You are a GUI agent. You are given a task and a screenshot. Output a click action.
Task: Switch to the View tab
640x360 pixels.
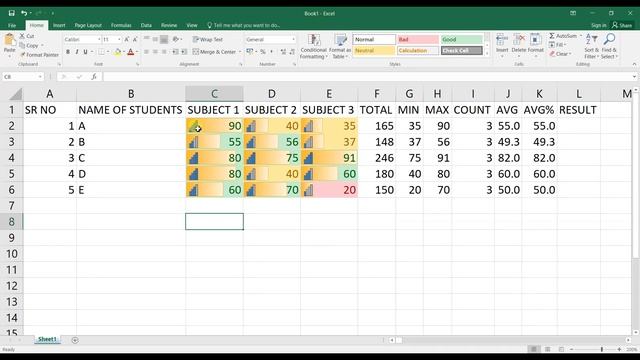coord(192,25)
